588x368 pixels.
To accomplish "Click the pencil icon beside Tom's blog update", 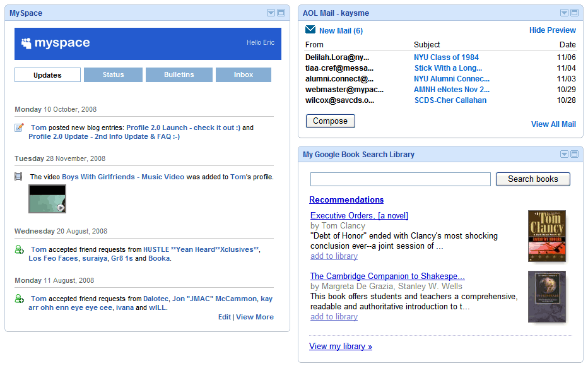I will coord(20,127).
